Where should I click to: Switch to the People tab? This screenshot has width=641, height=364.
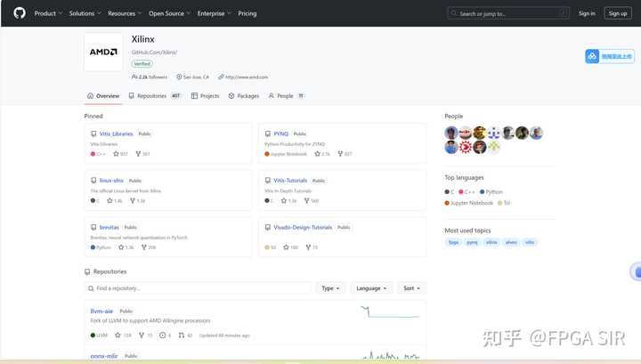pos(286,96)
